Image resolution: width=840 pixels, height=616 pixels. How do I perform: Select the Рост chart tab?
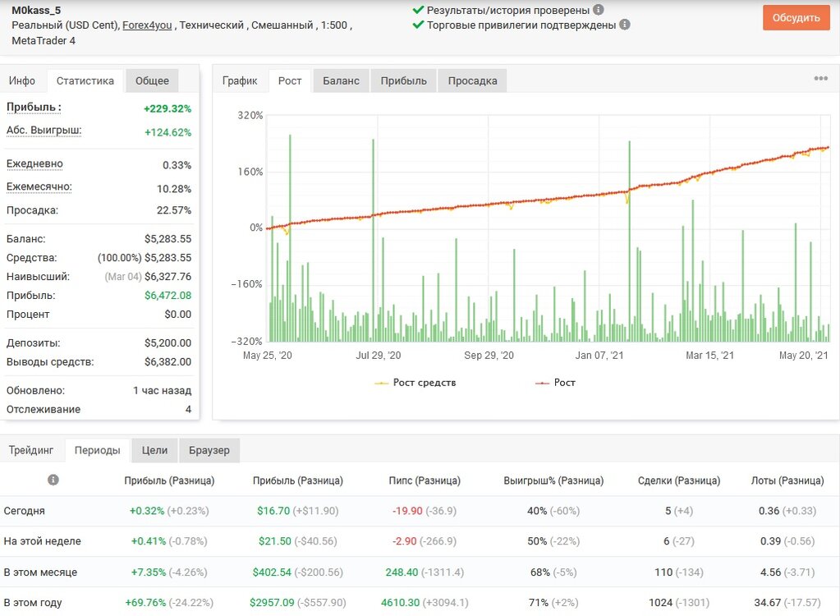[290, 80]
